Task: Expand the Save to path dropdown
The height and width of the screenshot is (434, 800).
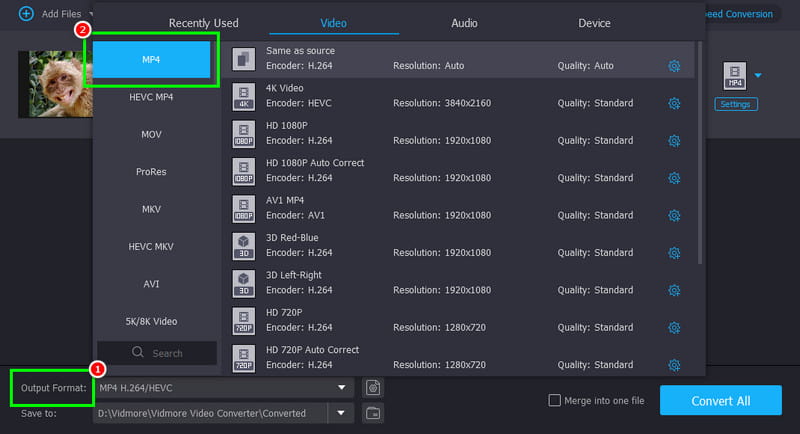Action: click(x=341, y=413)
